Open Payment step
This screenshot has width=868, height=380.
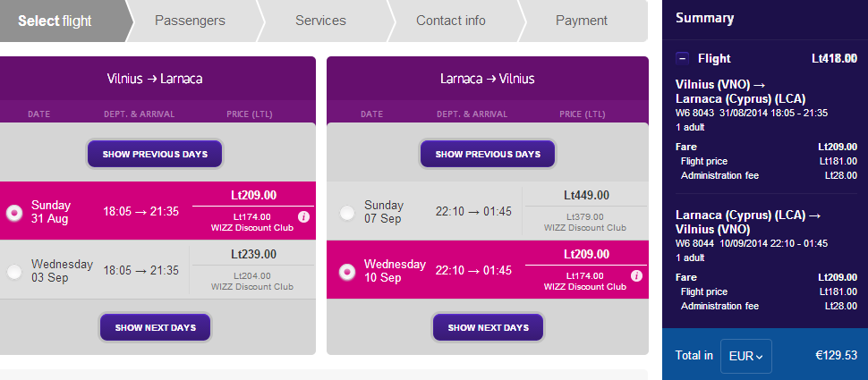click(x=581, y=21)
